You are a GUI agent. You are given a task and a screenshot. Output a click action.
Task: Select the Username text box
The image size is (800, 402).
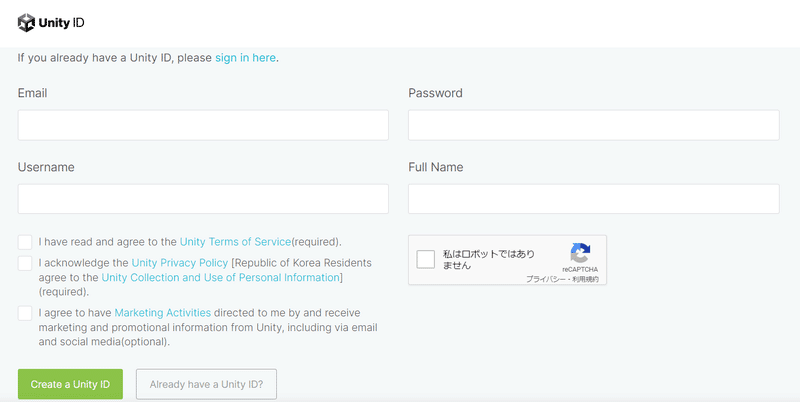pos(203,199)
